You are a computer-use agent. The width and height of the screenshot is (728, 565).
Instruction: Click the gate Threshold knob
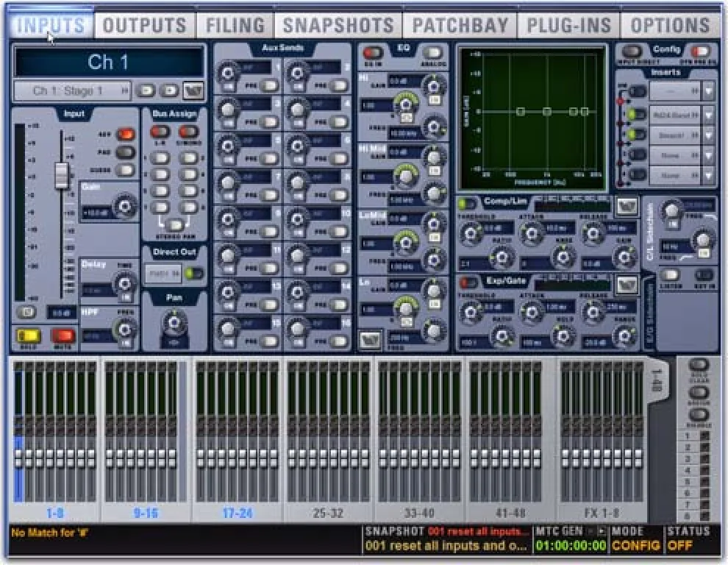click(471, 313)
